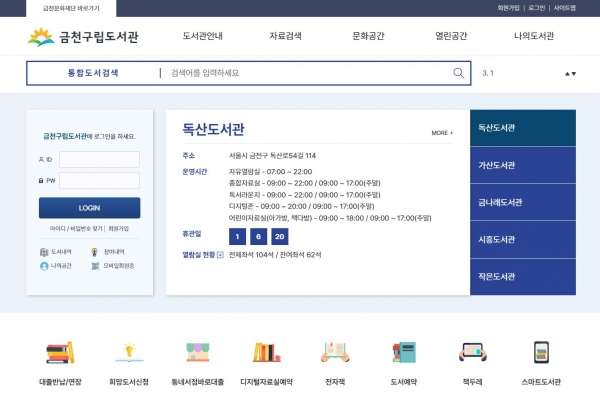Viewport: 600px width, 399px height.
Task: Open 희망도서신청 lightbulb icon
Action: click(x=129, y=352)
